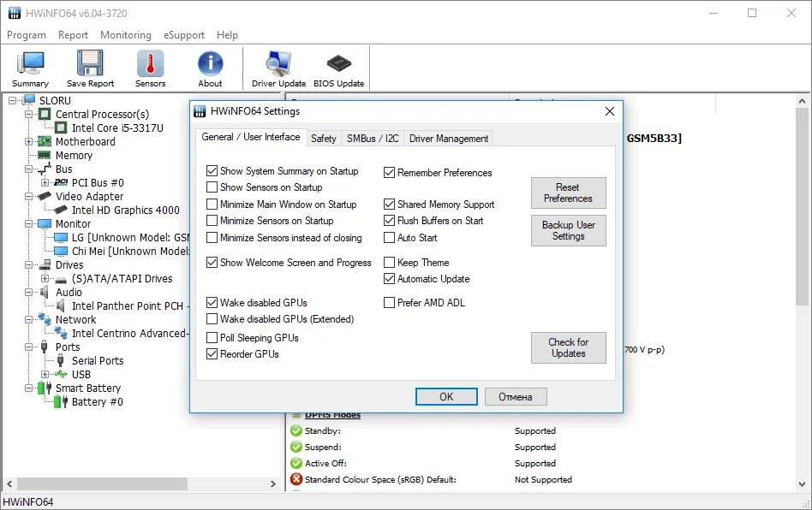Disable Show Welcome Screen and Progress
Screen dimensions: 812x510
pos(212,262)
